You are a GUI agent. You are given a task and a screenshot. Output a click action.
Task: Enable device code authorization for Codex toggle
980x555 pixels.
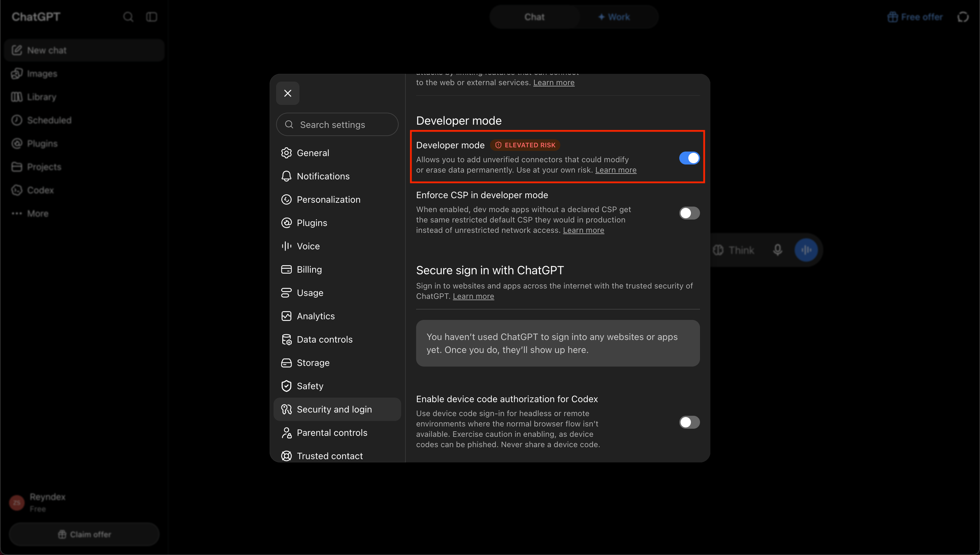(689, 422)
